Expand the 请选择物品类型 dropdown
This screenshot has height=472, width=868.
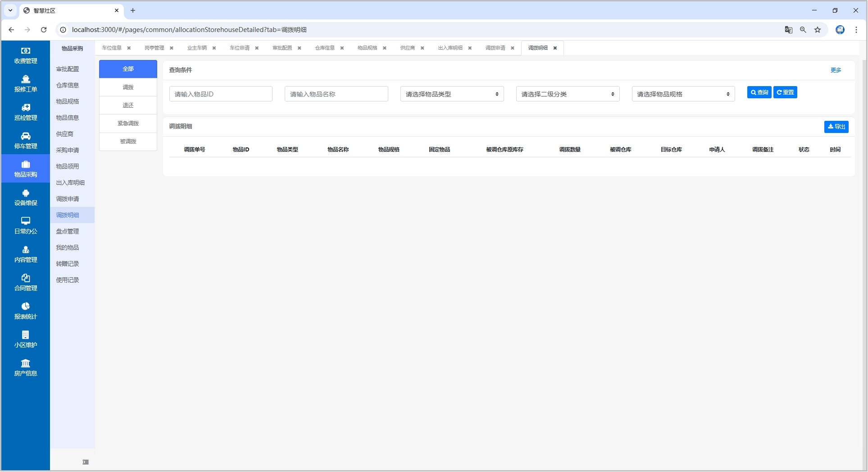point(452,94)
